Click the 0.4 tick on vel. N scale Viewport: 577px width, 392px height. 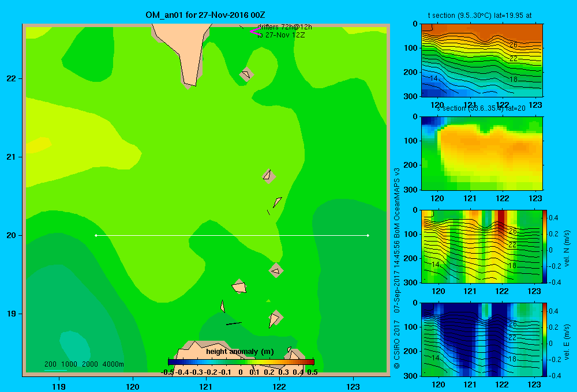click(x=554, y=218)
